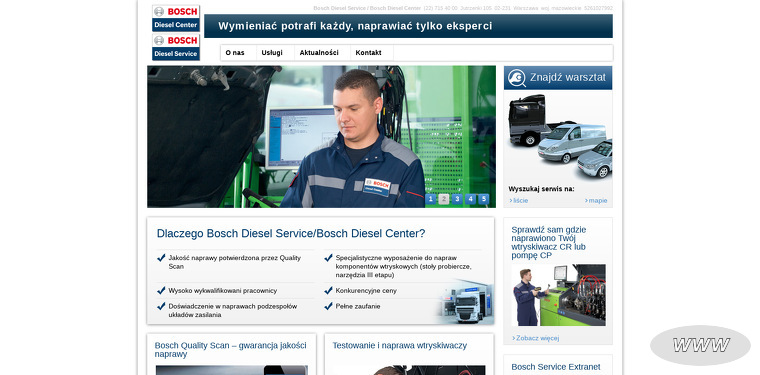Go to slide 2 in the slideshow
760x375 pixels.
[443, 199]
